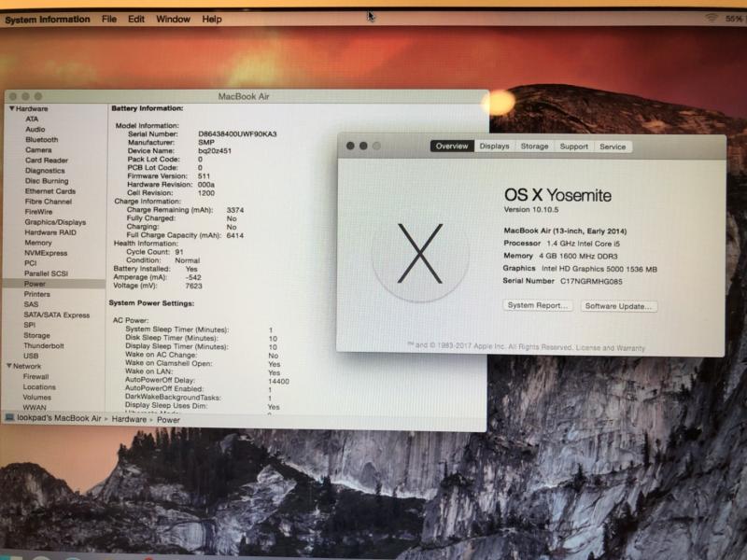
Task: Collapse the Hardware section disclosure triangle
Action: tap(11, 109)
